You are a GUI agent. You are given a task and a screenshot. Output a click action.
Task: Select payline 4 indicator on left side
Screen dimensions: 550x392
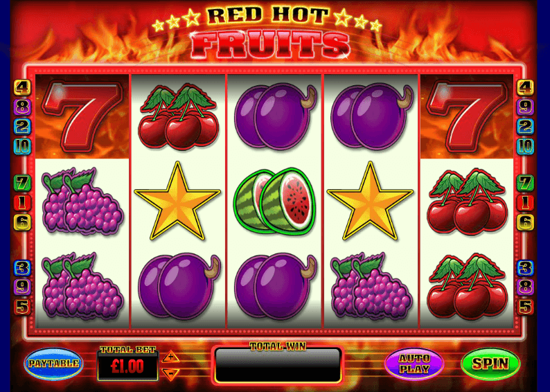click(22, 88)
